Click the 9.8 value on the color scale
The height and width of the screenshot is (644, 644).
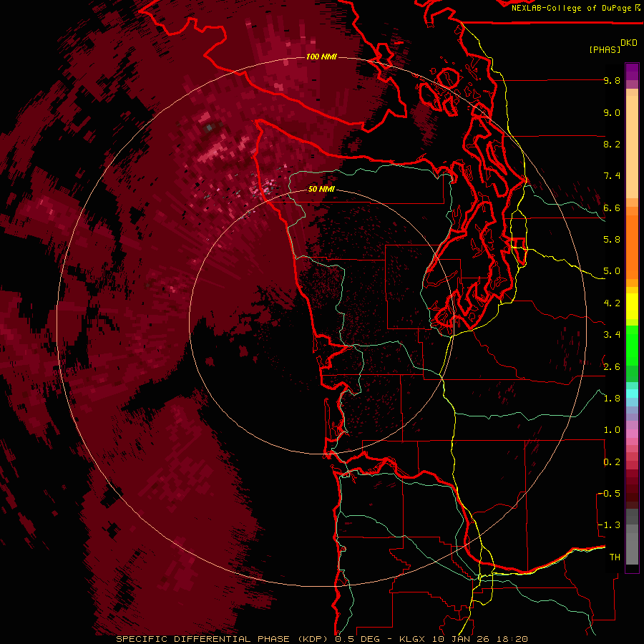coord(612,80)
